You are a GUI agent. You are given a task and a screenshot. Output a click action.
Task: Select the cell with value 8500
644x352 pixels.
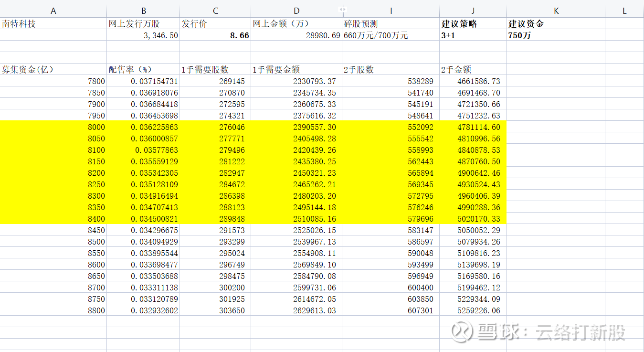[53, 242]
